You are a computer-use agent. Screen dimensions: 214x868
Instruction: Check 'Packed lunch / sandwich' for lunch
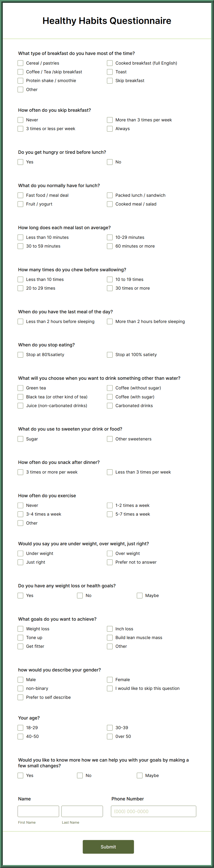pos(110,195)
